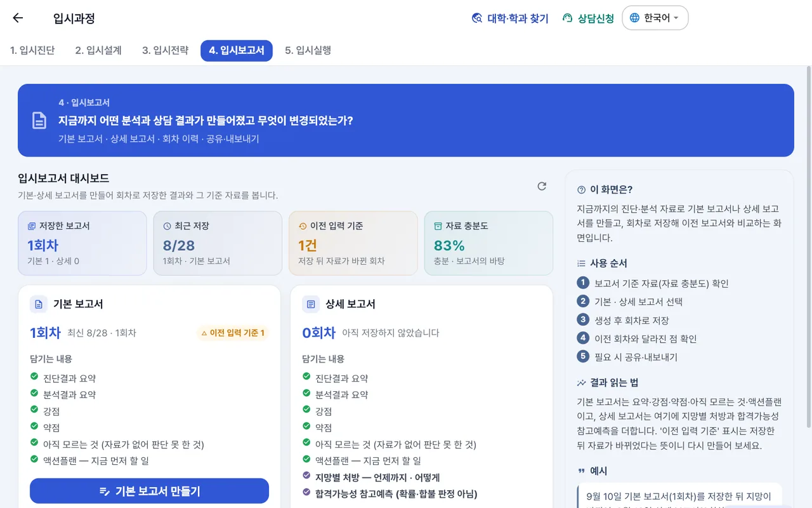The image size is (812, 508).
Task: Click the refresh icon on 입시보고서 대시보드
Action: pos(542,186)
